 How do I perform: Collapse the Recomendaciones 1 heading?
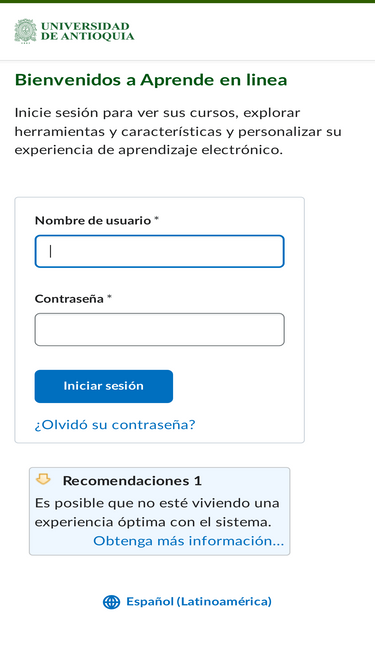tap(132, 481)
